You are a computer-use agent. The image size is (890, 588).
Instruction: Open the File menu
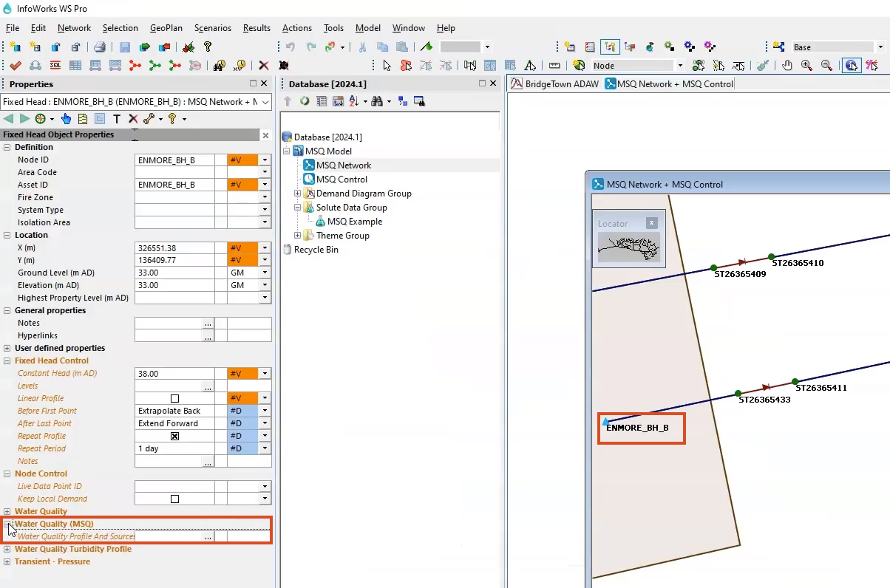tap(13, 28)
